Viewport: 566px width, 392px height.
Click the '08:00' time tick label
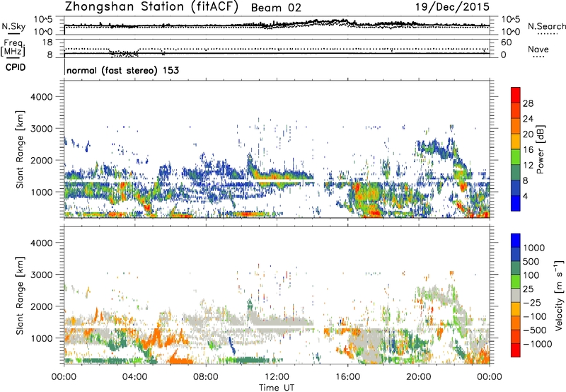[205, 377]
